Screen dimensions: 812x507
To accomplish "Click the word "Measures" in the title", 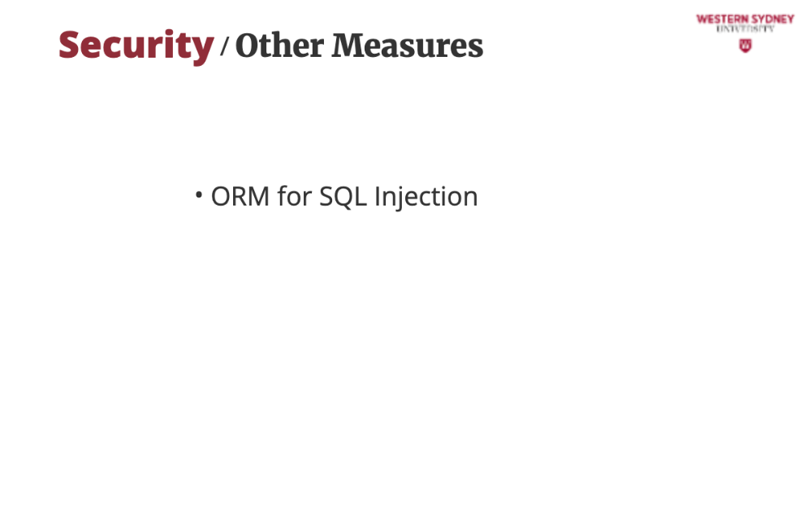I will coord(408,45).
